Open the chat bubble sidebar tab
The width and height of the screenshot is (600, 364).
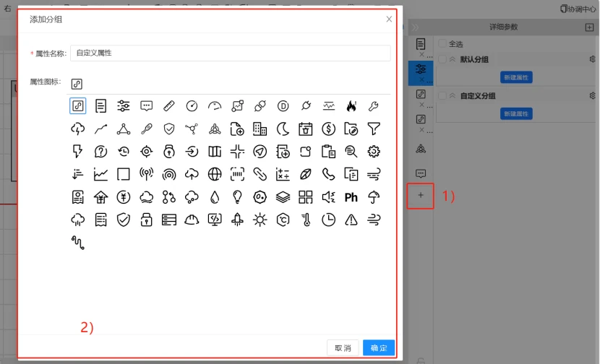point(421,174)
